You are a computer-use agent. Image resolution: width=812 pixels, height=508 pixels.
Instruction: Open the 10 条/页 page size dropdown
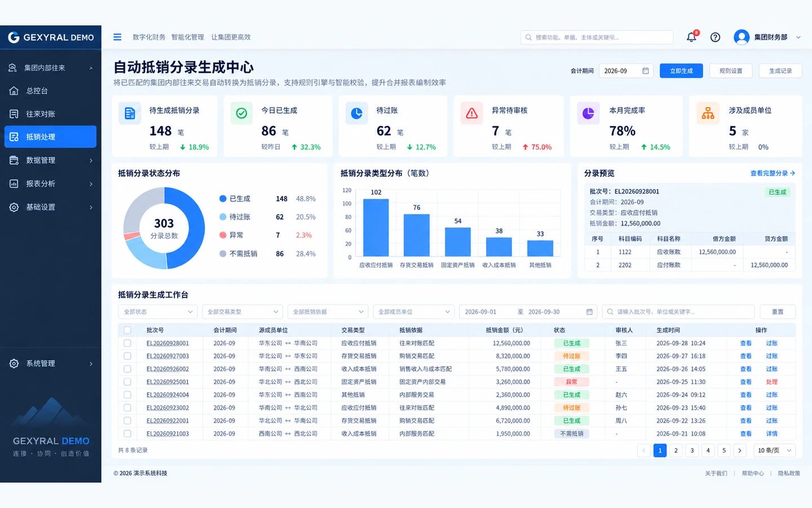coord(775,450)
